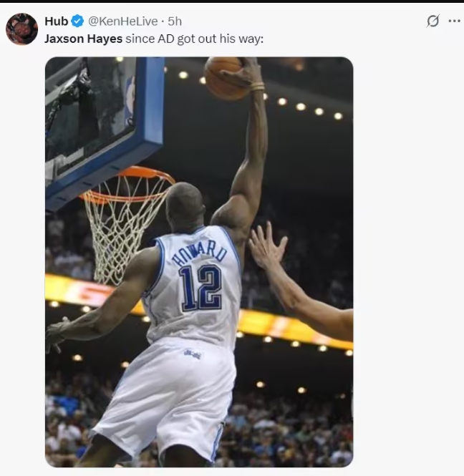Click the blue verified badge beside Hub
This screenshot has height=476, width=464.
click(77, 21)
